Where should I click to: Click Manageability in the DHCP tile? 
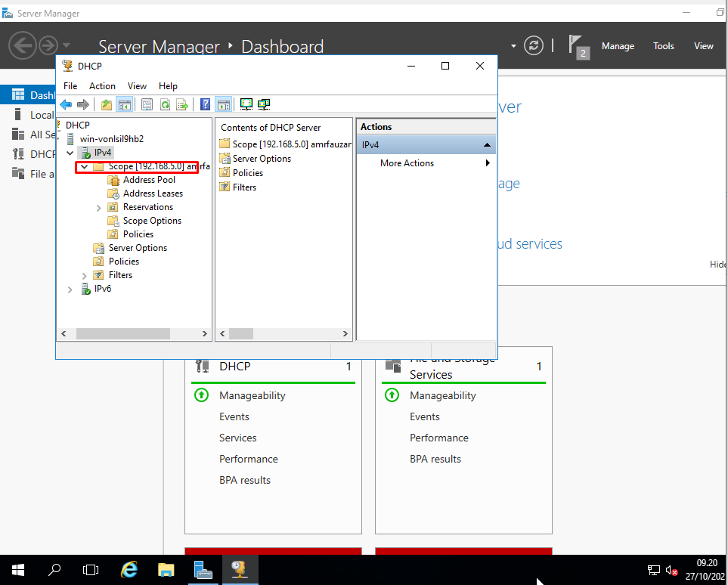[x=252, y=395]
